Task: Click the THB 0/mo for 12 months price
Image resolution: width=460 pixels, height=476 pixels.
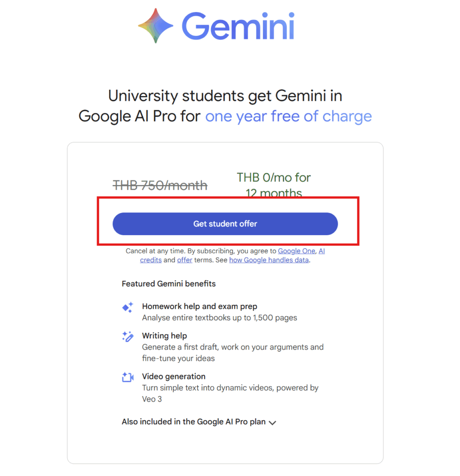Action: tap(274, 185)
